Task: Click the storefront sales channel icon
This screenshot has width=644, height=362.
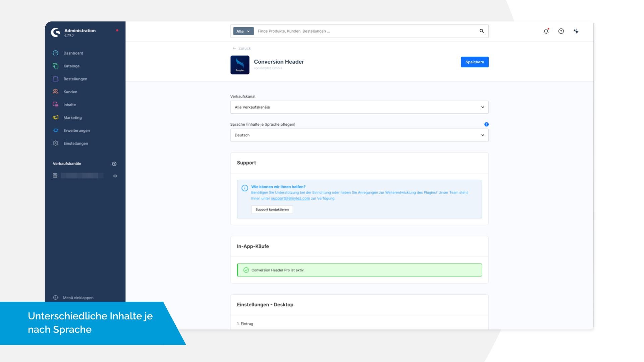Action: 55,176
